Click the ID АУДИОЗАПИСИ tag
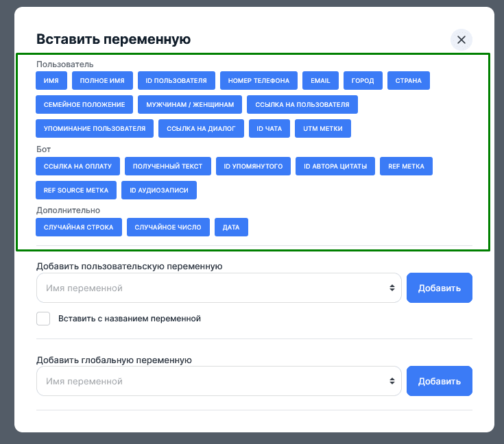This screenshot has height=444, width=504. [x=159, y=190]
